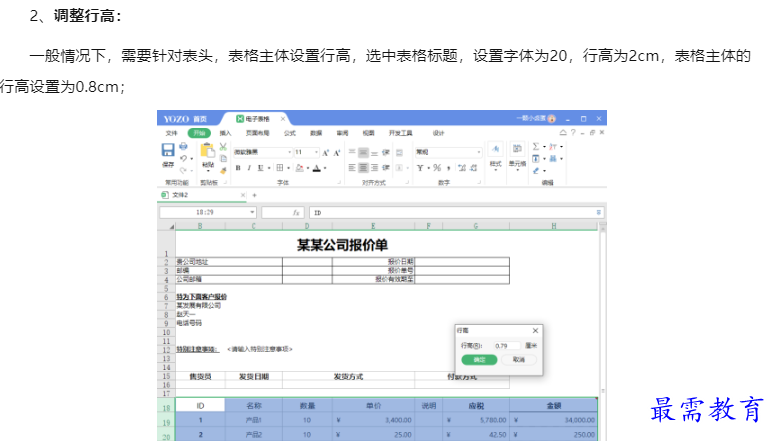Viewport: 772px width, 441px height.
Task: Open the font color dropdown arrow
Action: point(325,168)
